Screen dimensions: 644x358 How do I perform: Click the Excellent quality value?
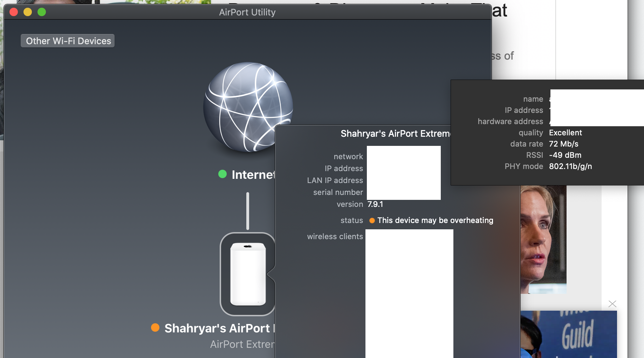tap(566, 133)
